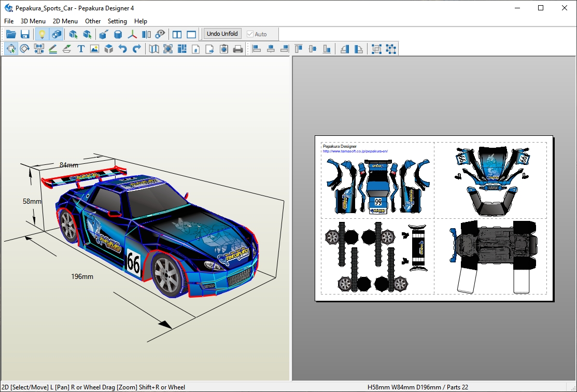Viewport: 577px width, 392px height.
Task: Click the 58mm height dimension label
Action: [x=32, y=201]
